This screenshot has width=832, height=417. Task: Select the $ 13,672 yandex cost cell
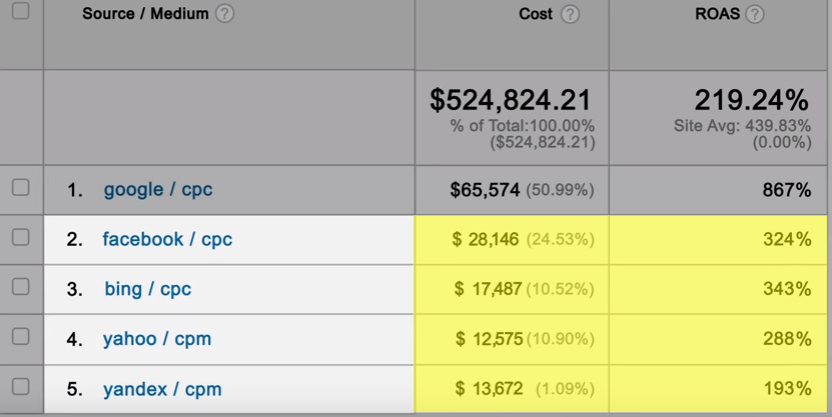point(489,389)
